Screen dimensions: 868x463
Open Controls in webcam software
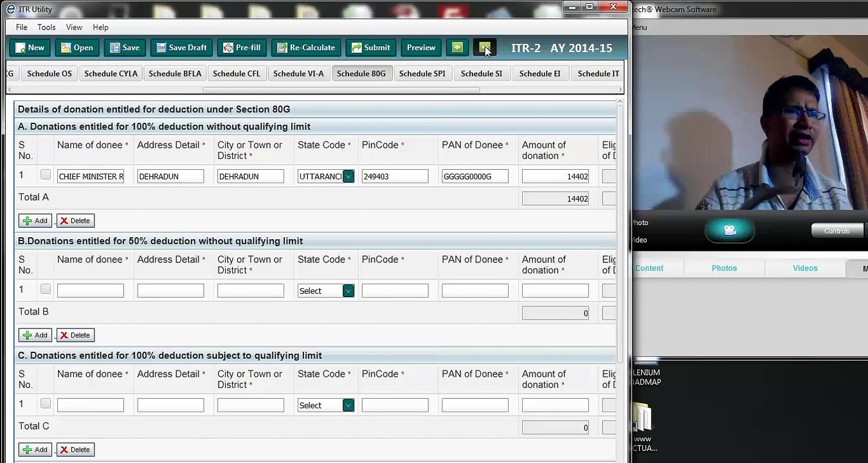836,231
